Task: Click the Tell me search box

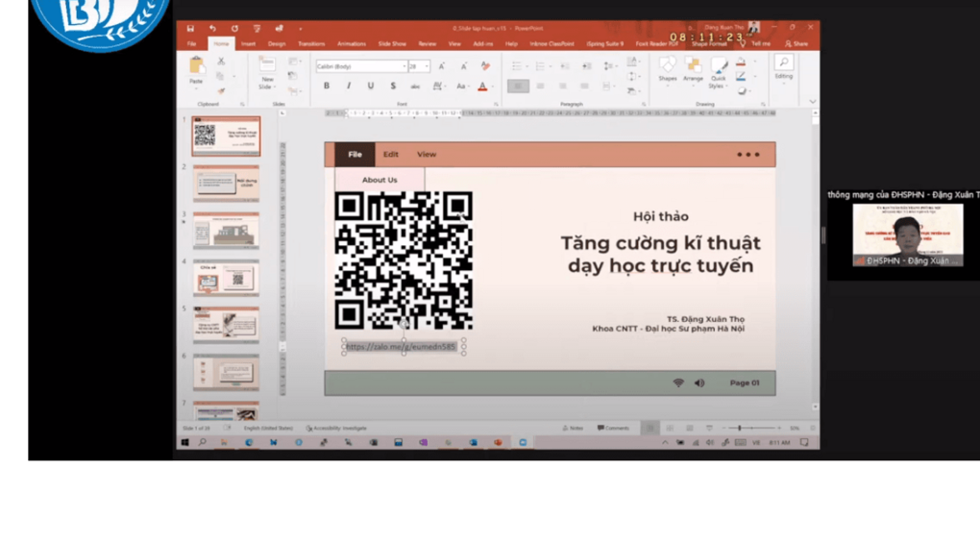Action: click(756, 44)
